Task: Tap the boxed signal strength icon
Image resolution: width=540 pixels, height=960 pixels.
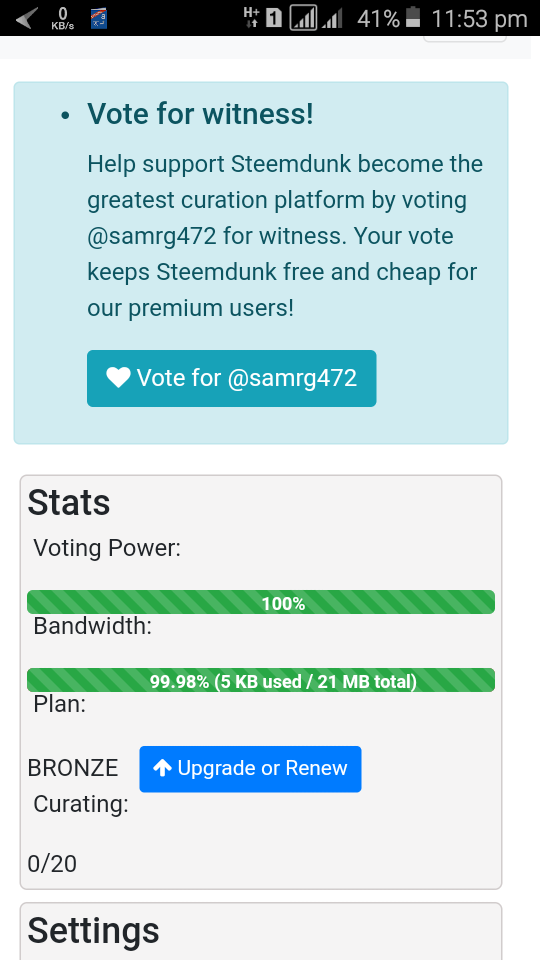Action: [303, 18]
